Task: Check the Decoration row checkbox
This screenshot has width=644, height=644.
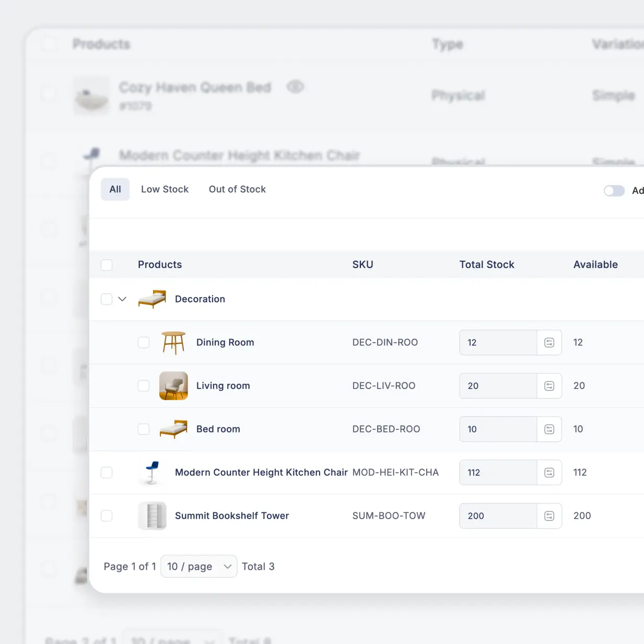Action: tap(107, 299)
